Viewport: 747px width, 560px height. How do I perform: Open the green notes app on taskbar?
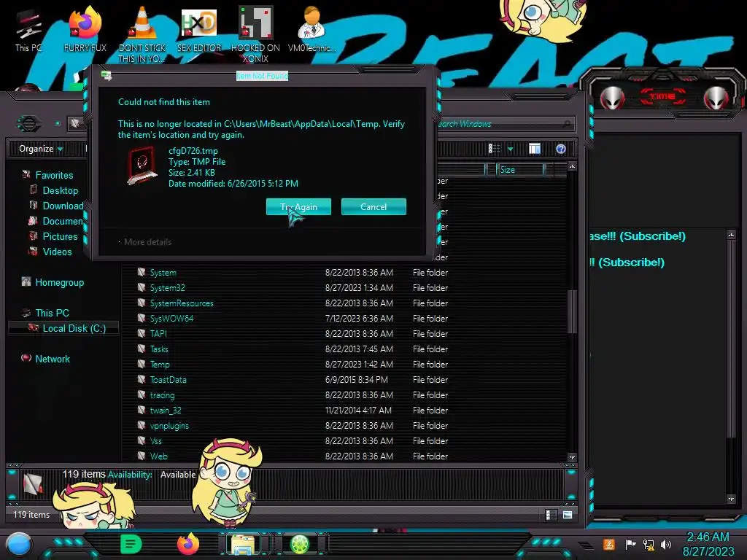[x=131, y=544]
